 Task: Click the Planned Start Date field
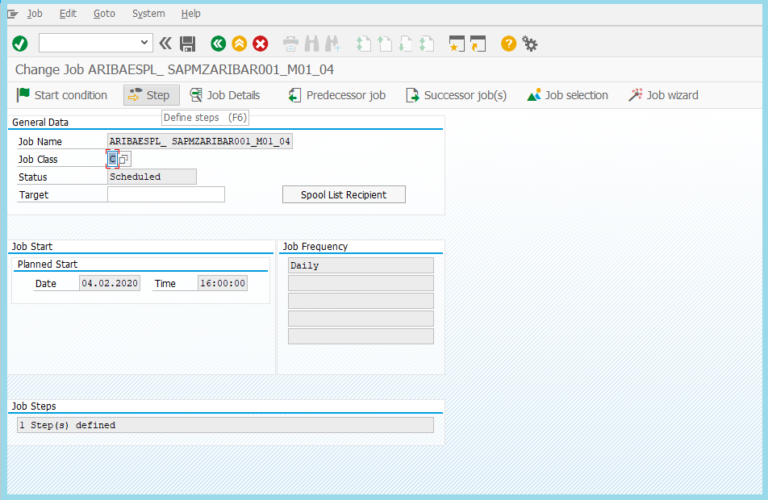click(110, 283)
